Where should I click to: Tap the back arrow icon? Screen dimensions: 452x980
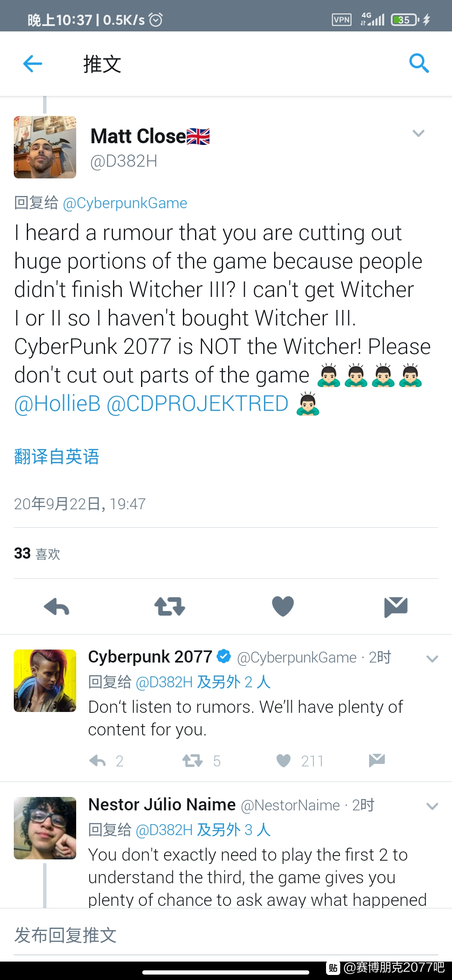[x=33, y=64]
